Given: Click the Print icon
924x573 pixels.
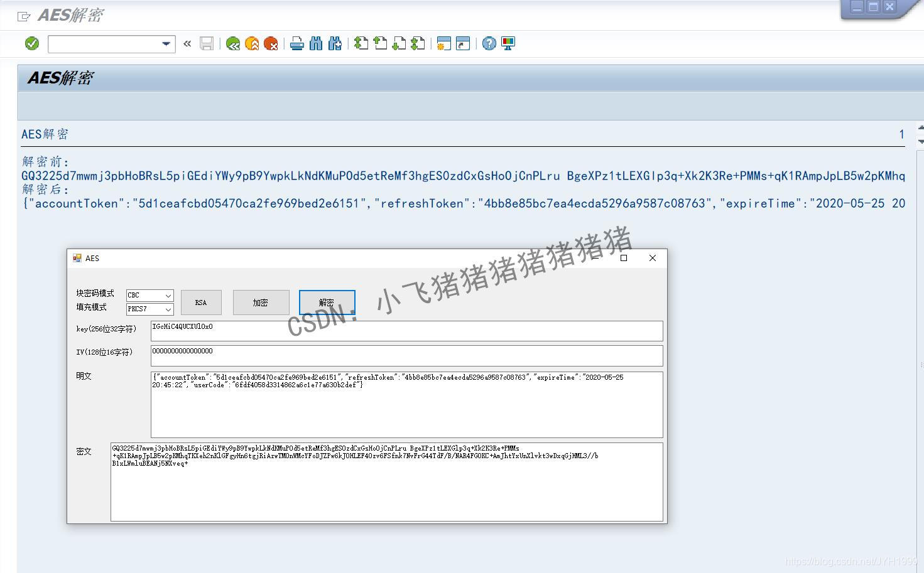Looking at the screenshot, I should point(297,43).
